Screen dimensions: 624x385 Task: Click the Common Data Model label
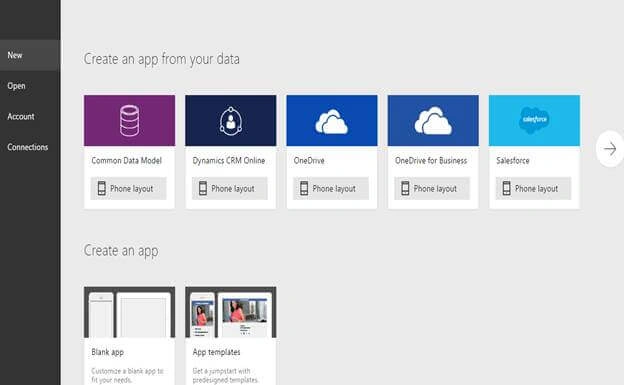click(x=127, y=160)
